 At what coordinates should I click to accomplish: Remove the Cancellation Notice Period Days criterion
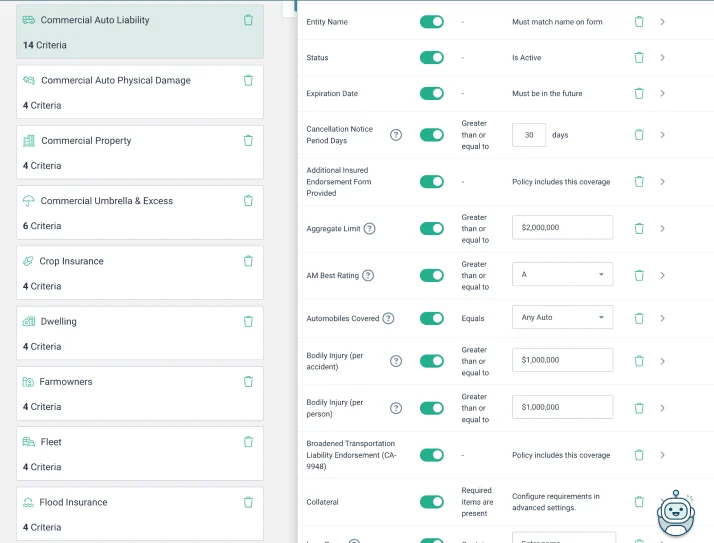pos(639,135)
